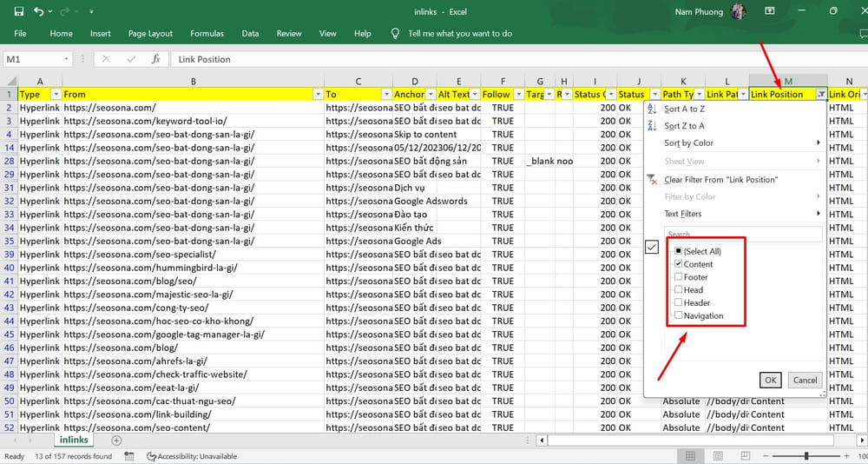Click the macro recording status bar icon

pos(129,456)
